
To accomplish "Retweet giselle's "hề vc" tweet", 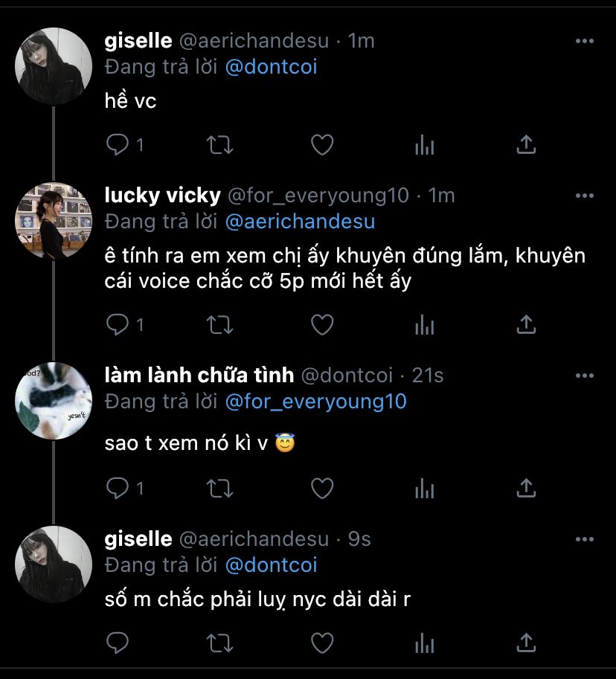I will pos(219,144).
